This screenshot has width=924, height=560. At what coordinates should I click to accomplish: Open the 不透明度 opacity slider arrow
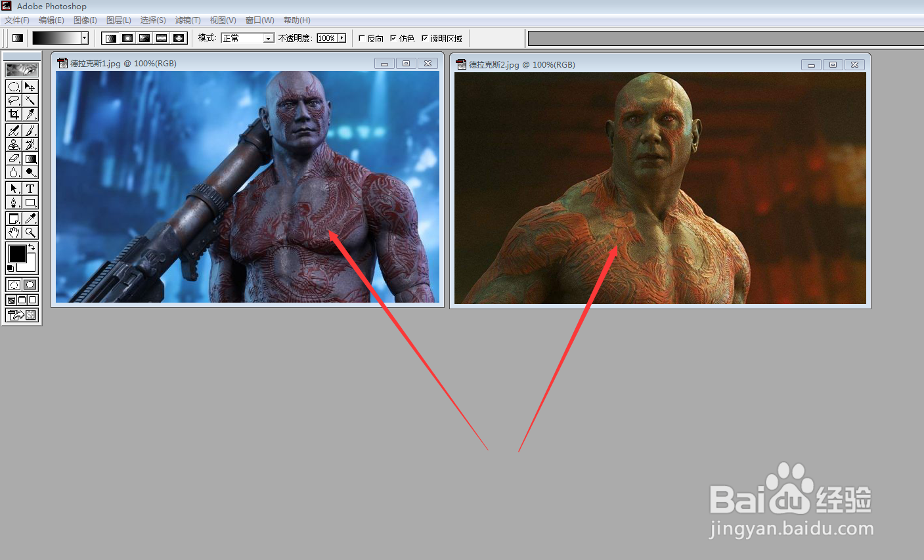pos(341,38)
